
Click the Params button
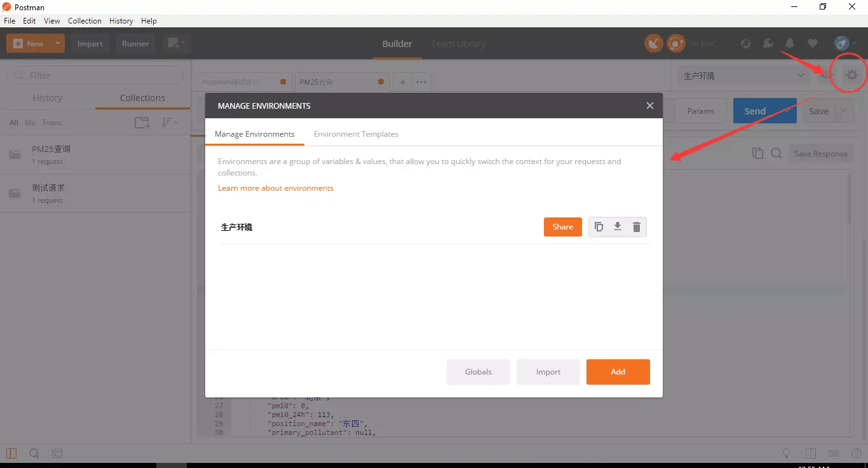(x=700, y=111)
